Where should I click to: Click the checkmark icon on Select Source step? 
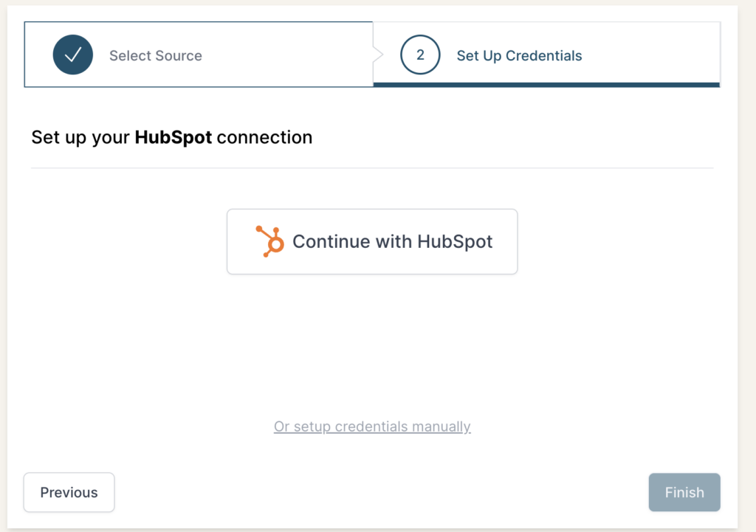pos(73,55)
